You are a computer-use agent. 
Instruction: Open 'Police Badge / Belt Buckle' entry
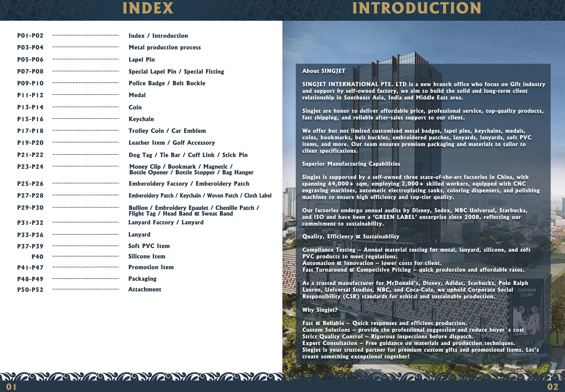tap(167, 83)
